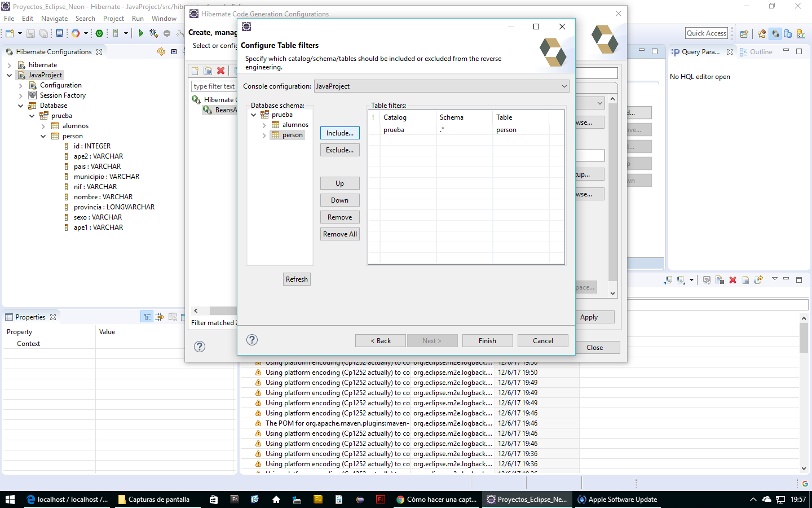
Task: Click the Include... button
Action: click(x=340, y=133)
